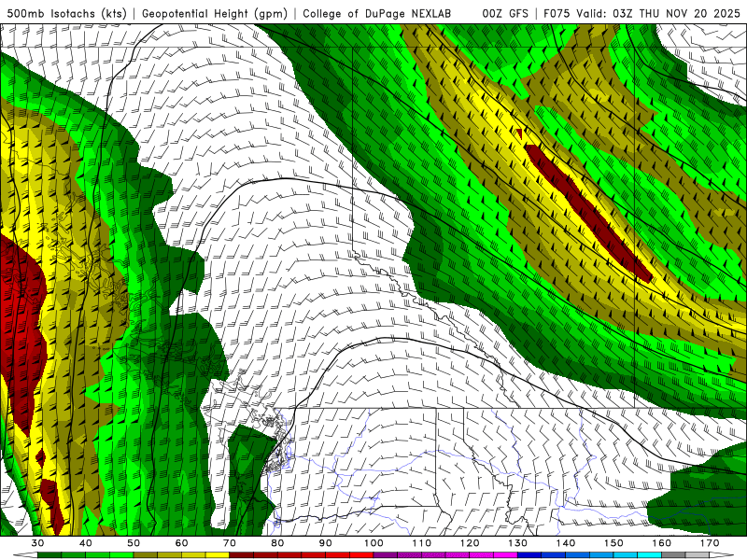Select the bright yellow swatch in the legend

[218, 555]
